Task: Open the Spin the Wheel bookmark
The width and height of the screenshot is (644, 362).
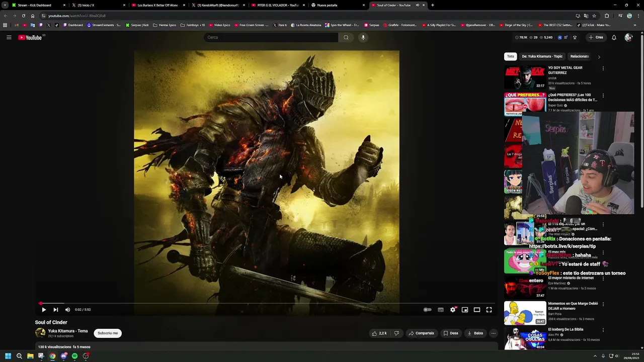Action: (x=342, y=25)
